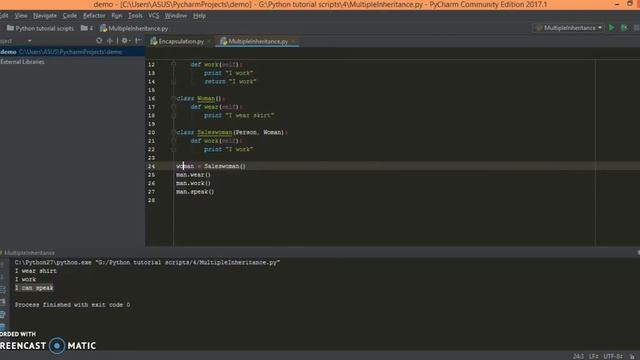This screenshot has height=360, width=640.
Task: Click the collapse-all icon in the Project panel
Action: tap(110, 40)
